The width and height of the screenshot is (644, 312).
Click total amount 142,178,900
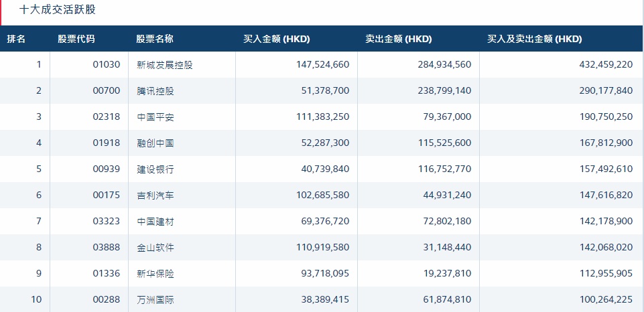[x=606, y=221]
